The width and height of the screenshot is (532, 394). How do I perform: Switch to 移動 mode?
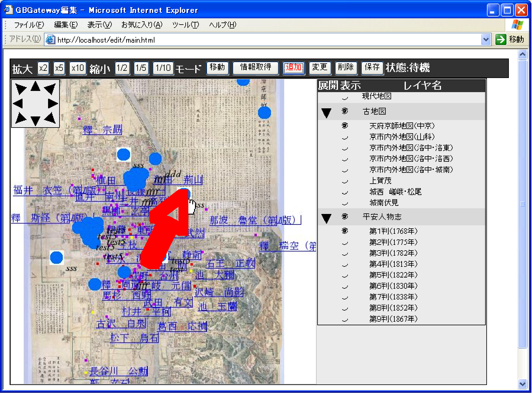217,68
